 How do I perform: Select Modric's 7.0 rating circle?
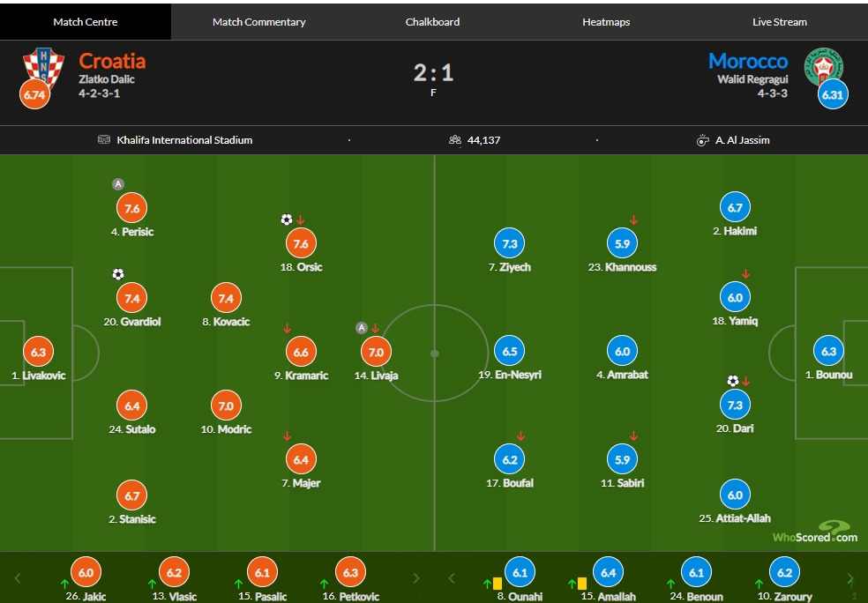(226, 406)
